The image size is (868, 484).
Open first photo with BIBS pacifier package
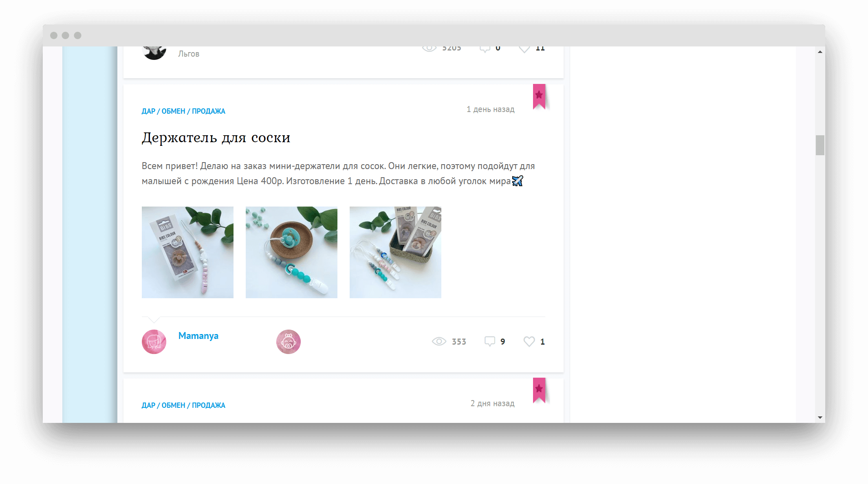pos(187,252)
